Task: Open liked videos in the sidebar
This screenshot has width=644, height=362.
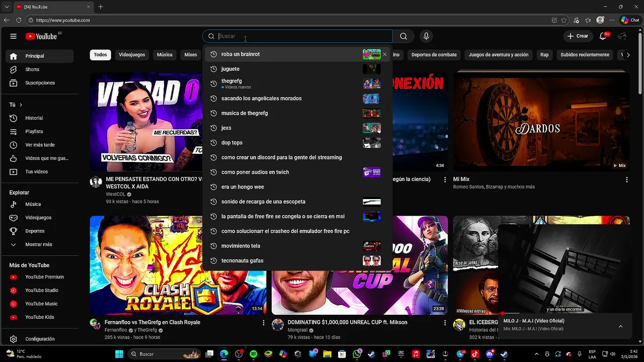Action: point(39,158)
